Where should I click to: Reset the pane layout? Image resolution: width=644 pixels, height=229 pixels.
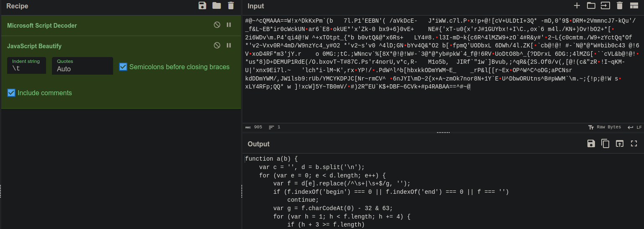tap(634, 5)
